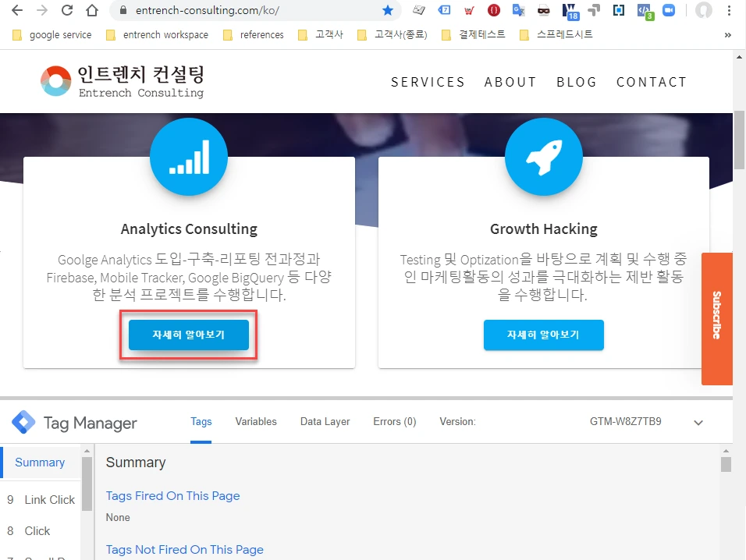
Task: Click Growth Hacking 자세히 알아보기 button
Action: 543,335
